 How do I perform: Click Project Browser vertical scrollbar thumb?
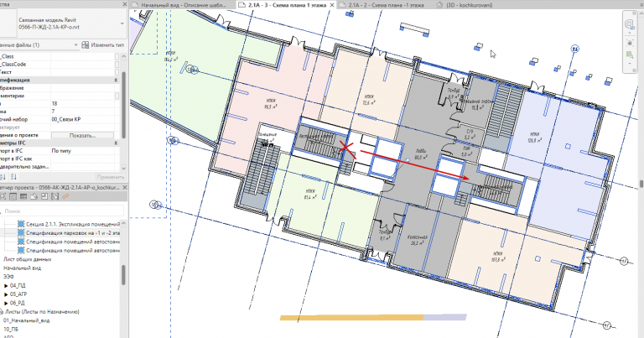click(x=123, y=274)
